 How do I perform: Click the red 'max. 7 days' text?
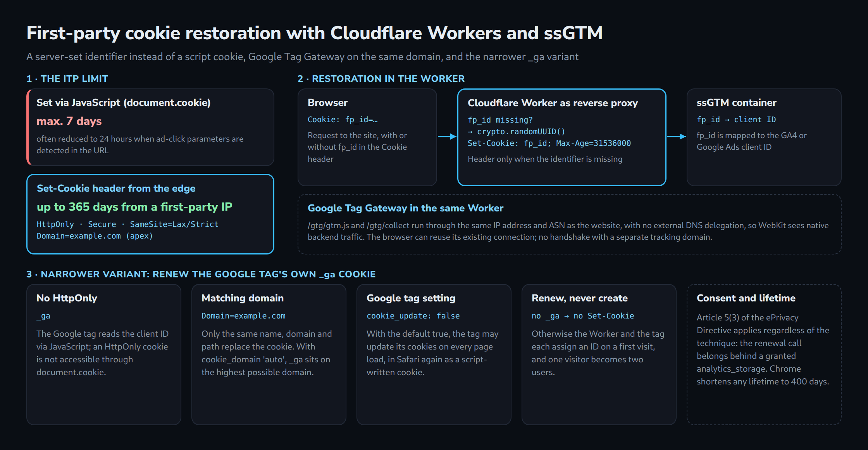click(69, 121)
